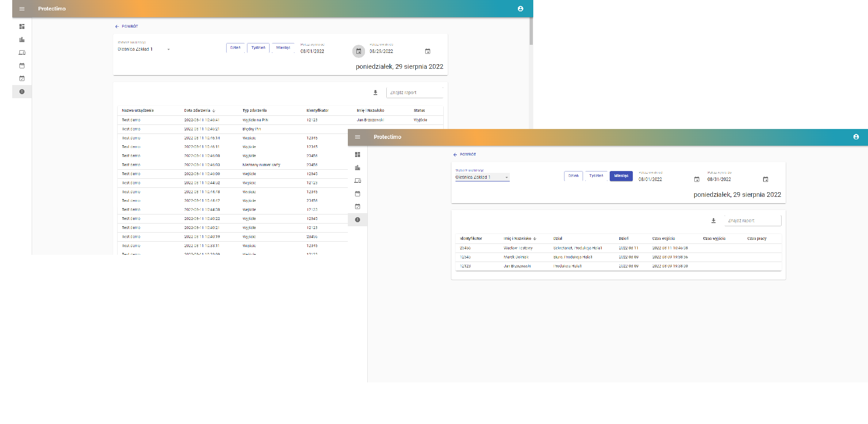Viewport: 868px width, 424px height.
Task: Select Tydzień toggle in upper-left window
Action: click(x=258, y=48)
